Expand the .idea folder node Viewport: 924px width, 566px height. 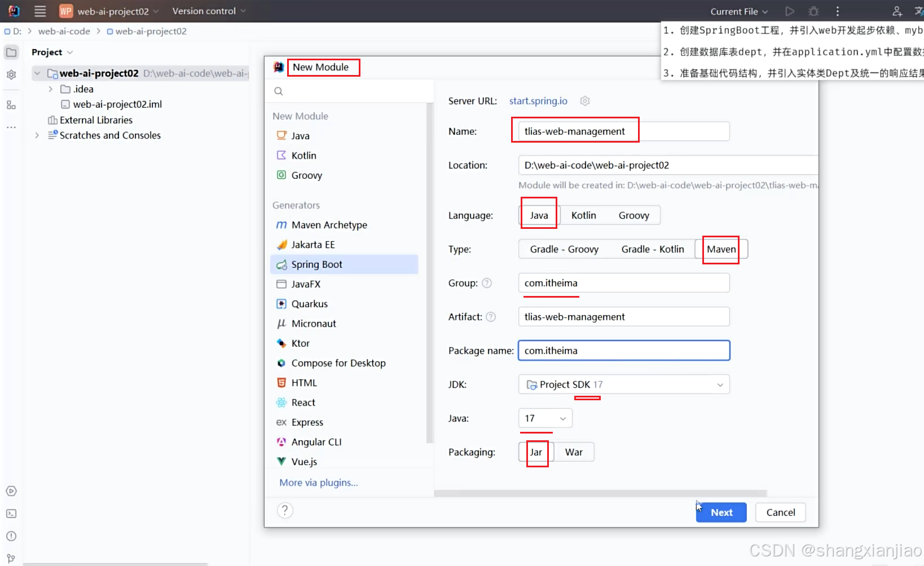(50, 89)
